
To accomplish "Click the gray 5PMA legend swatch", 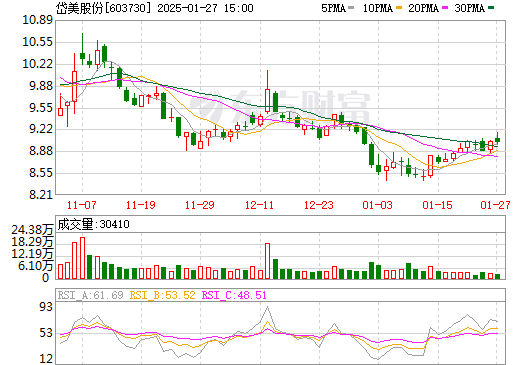I will (x=351, y=8).
